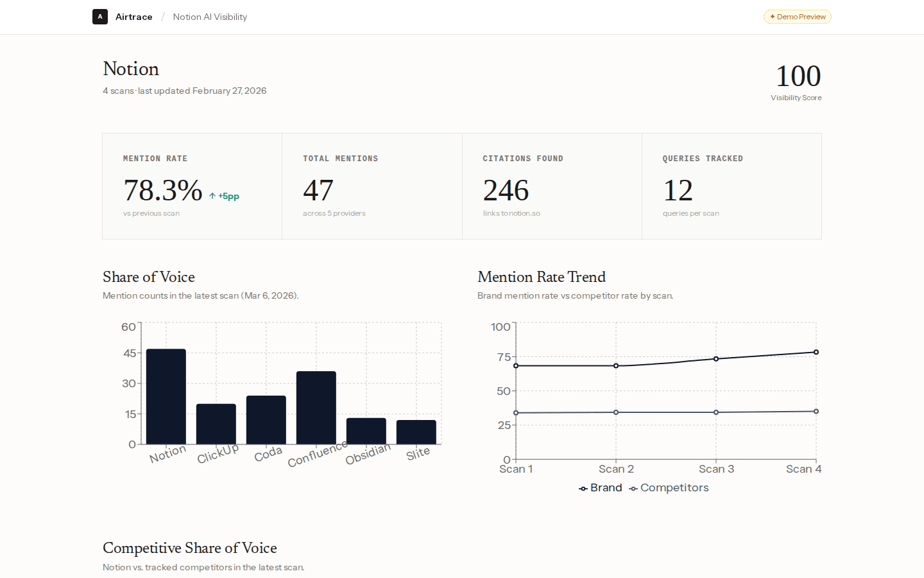This screenshot has width=924, height=578.
Task: Click the Queries Tracked stat card
Action: click(x=732, y=186)
